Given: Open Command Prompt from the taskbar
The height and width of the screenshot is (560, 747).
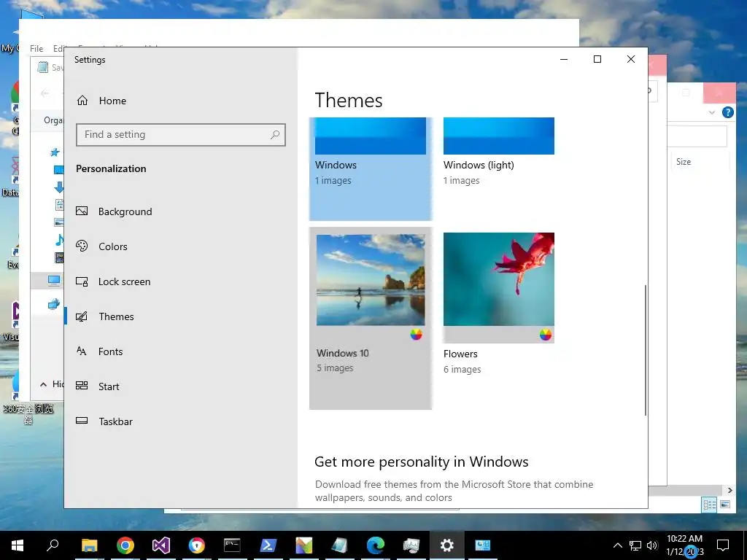Looking at the screenshot, I should [232, 545].
